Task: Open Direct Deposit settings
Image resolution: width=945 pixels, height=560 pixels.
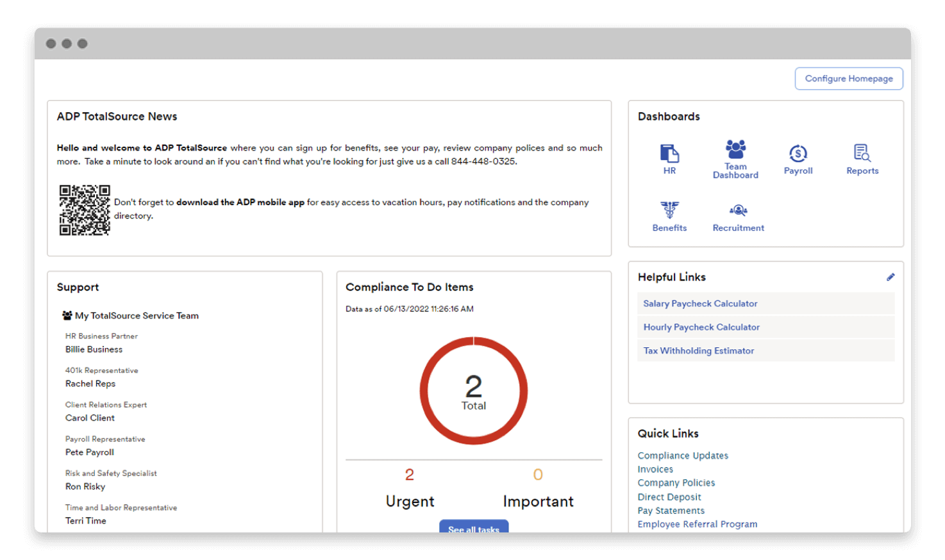Action: pyautogui.click(x=669, y=497)
